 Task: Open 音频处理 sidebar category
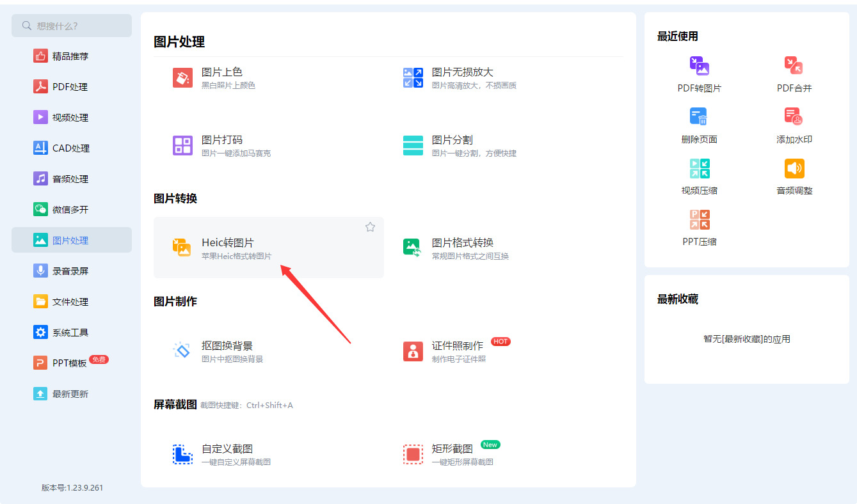tap(72, 179)
